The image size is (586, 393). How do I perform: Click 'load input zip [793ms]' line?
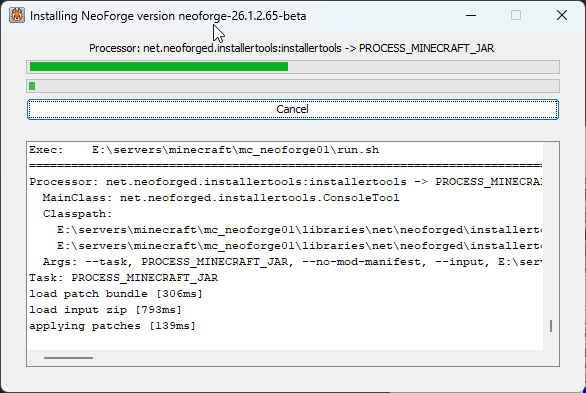[x=105, y=310]
